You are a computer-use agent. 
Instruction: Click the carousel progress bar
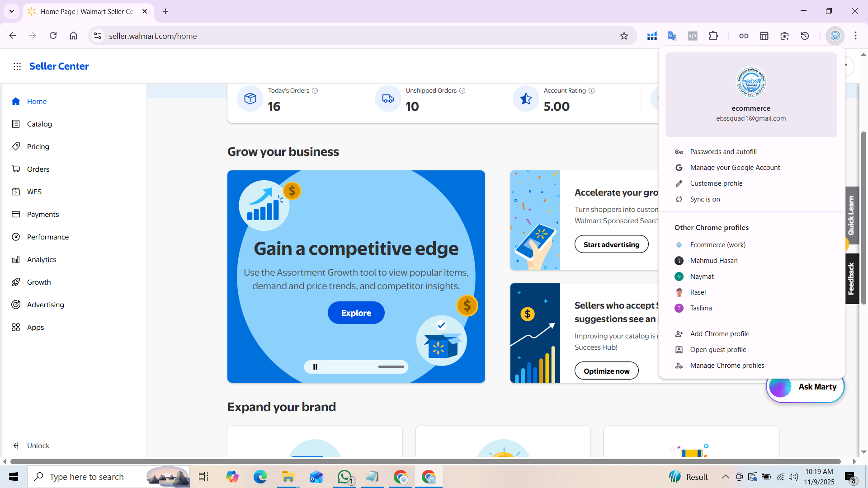[x=365, y=367]
